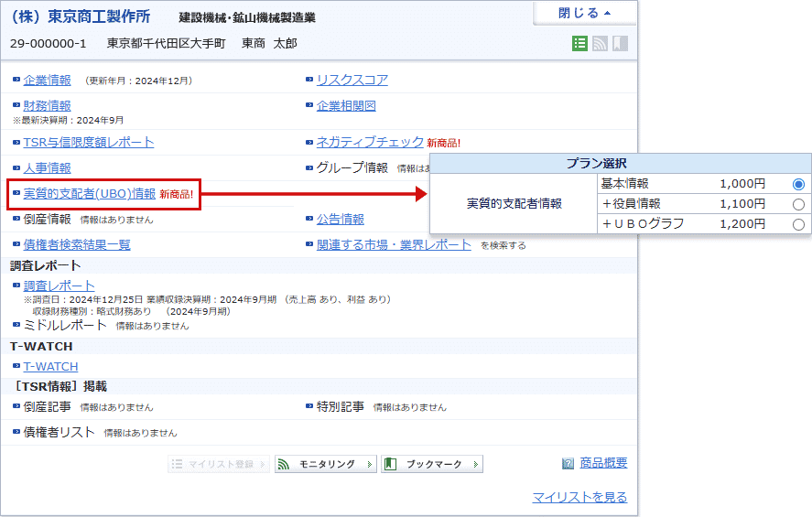The image size is (812, 517).
Task: Click the grey bookmark icon in header
Action: coord(620,44)
